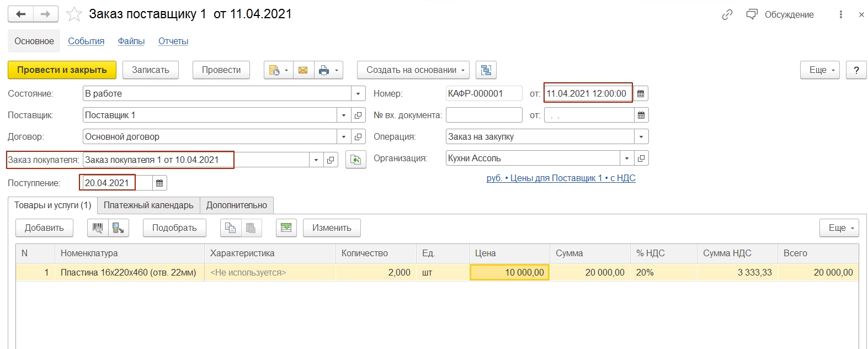
Task: Open the Дополнительно tab
Action: pyautogui.click(x=236, y=205)
